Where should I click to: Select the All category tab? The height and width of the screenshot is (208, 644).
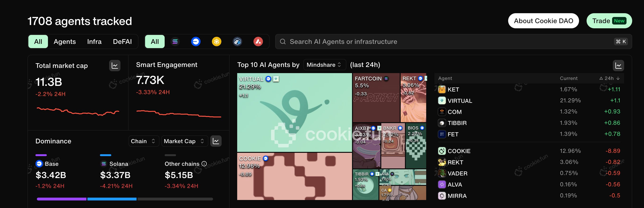click(x=38, y=42)
